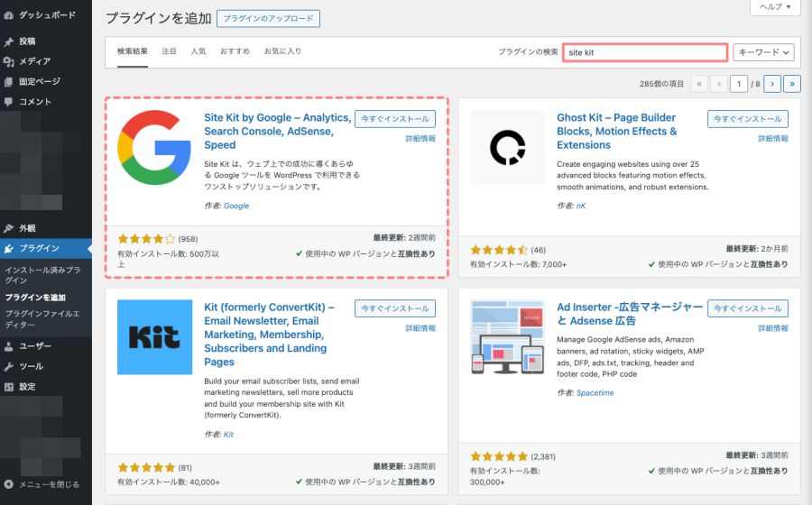Click the Media sidebar icon

tap(8, 61)
